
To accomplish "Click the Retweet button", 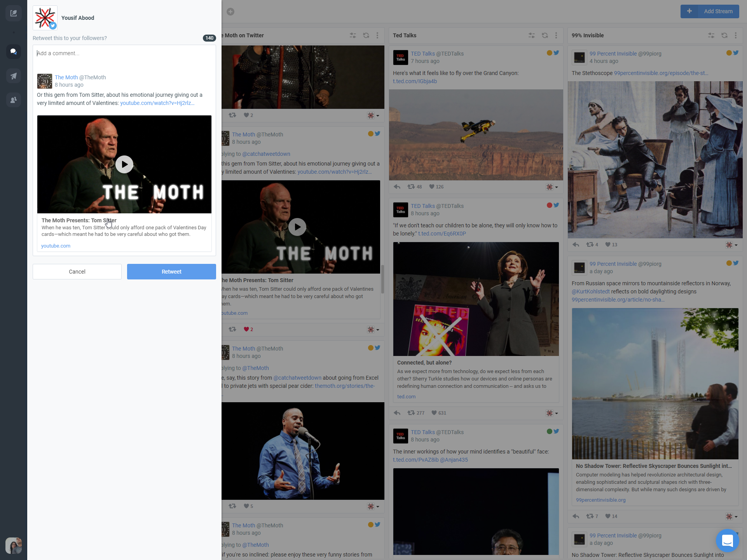I will 171,272.
